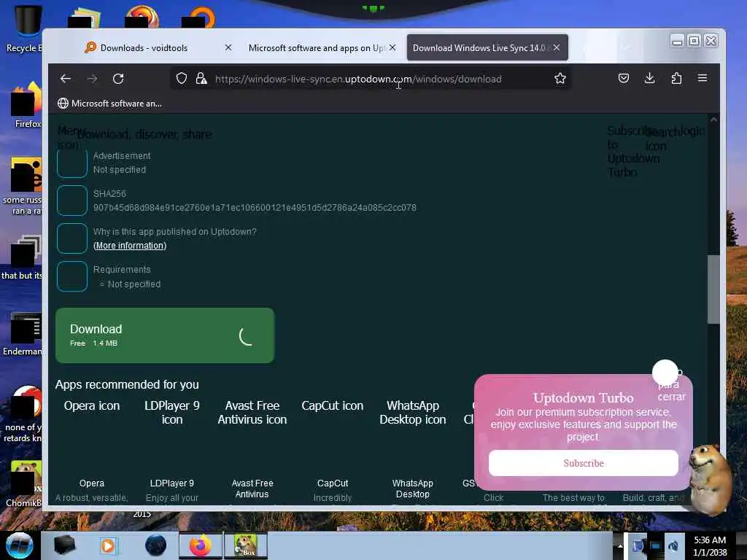This screenshot has height=560, width=747.
Task: Click the site security padlock icon
Action: pyautogui.click(x=201, y=79)
